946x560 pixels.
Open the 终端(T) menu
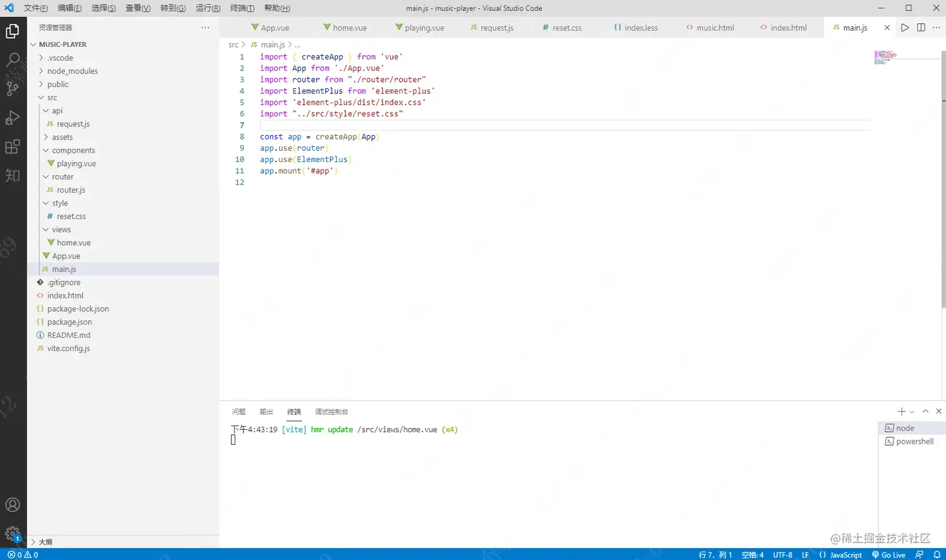click(242, 8)
